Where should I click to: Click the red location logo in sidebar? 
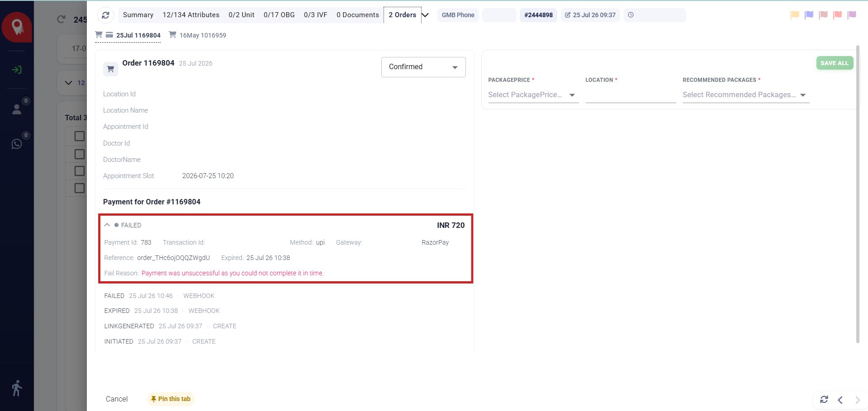click(x=17, y=27)
